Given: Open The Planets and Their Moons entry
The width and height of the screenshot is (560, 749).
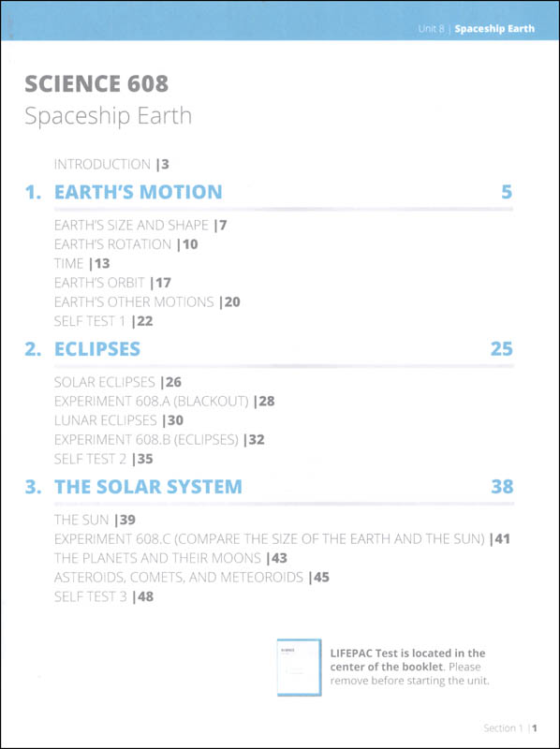Looking at the screenshot, I should pyautogui.click(x=170, y=558).
